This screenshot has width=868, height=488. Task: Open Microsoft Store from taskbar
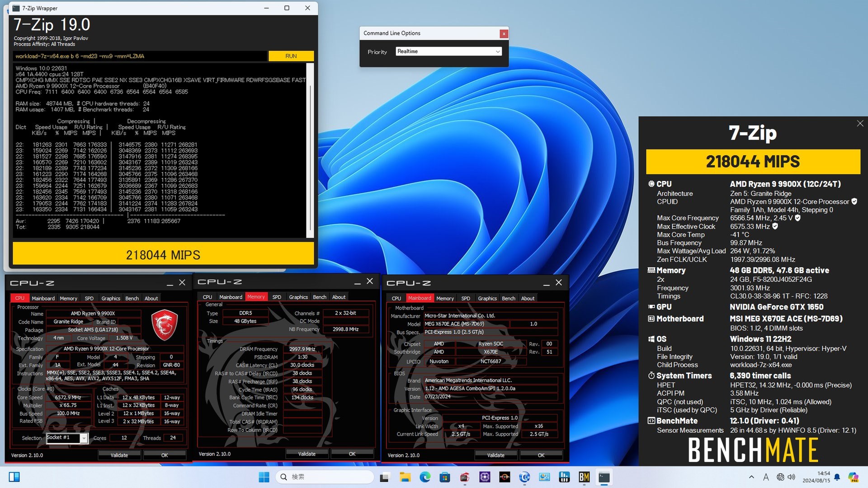[x=445, y=477]
